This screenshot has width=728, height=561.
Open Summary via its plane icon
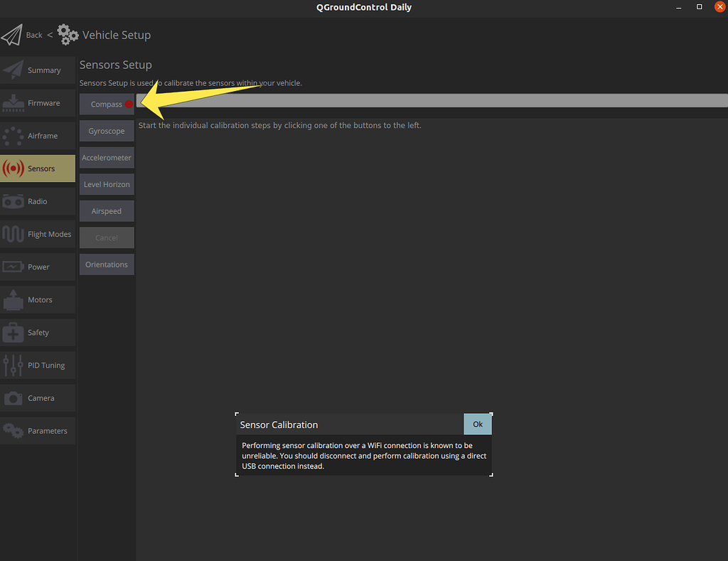point(14,70)
